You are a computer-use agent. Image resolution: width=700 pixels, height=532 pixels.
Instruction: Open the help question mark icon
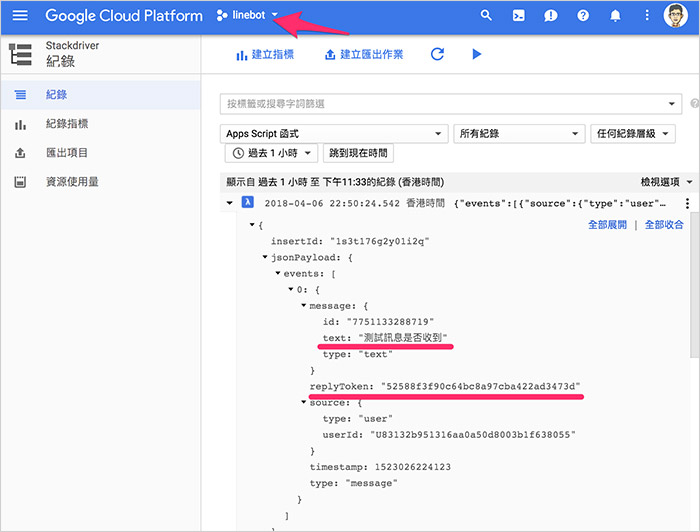tap(583, 16)
